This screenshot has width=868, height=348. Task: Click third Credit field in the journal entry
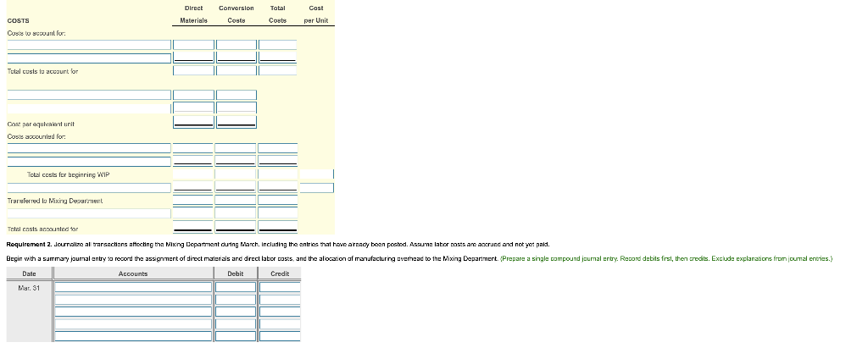[280, 312]
